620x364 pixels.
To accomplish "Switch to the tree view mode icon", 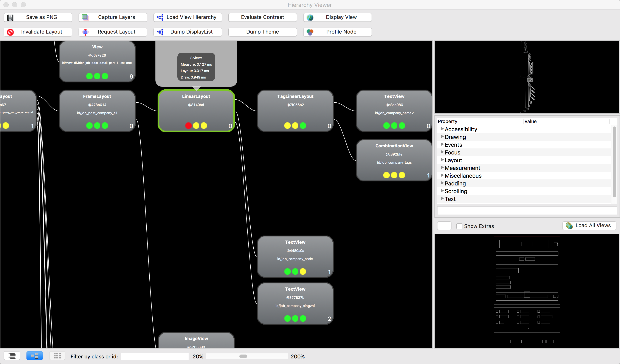I will (x=12, y=356).
